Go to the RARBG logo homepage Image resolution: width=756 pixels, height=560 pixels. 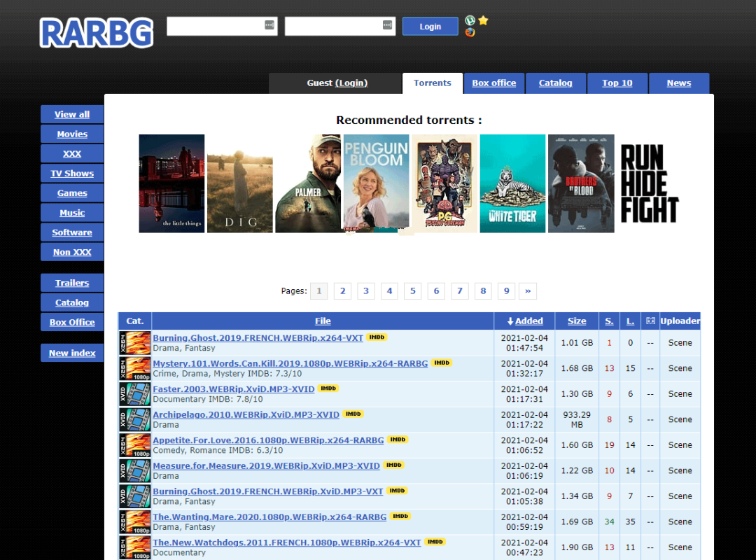97,33
